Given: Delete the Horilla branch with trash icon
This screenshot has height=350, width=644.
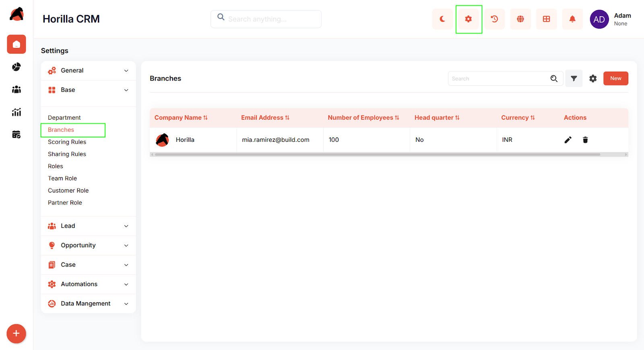Looking at the screenshot, I should pyautogui.click(x=585, y=140).
